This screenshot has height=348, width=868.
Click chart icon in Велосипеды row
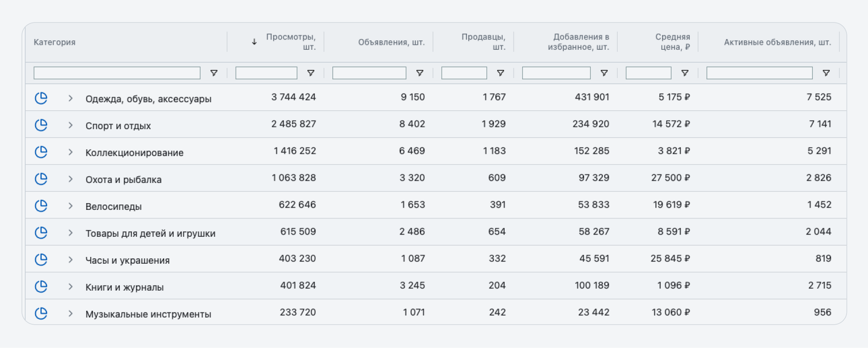(x=41, y=205)
